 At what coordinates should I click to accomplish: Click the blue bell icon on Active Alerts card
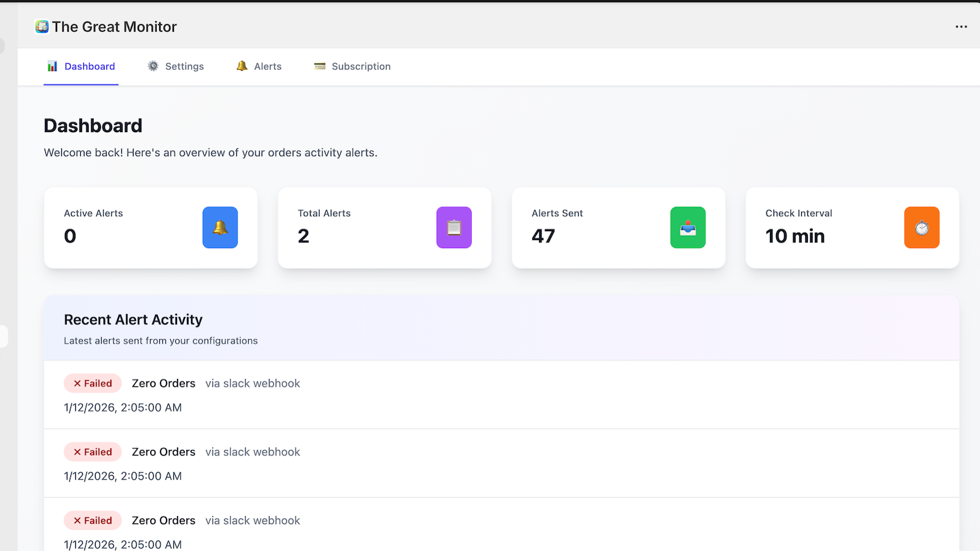point(220,227)
